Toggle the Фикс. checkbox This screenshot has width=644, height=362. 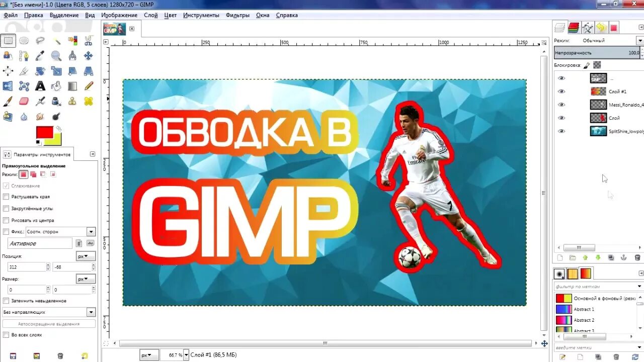coord(6,232)
